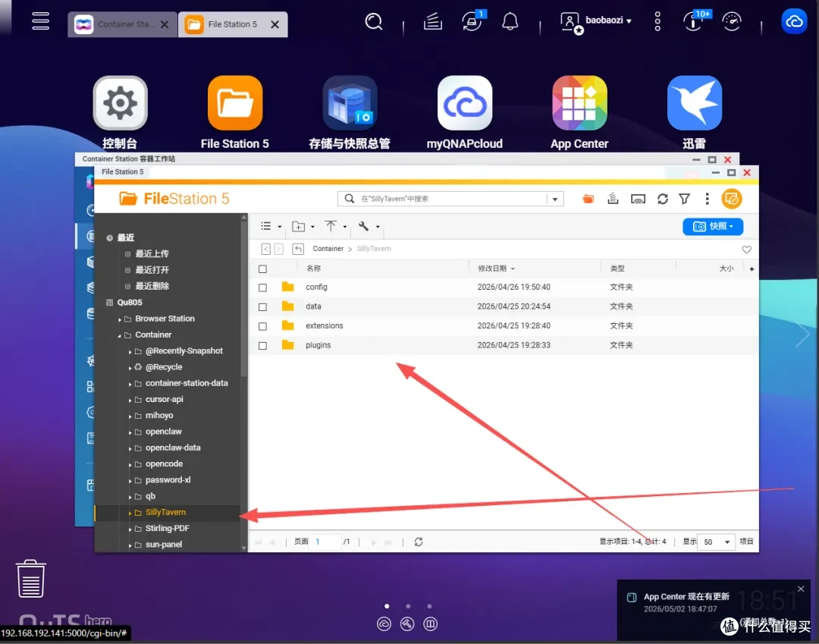Image resolution: width=819 pixels, height=644 pixels.
Task: Click the search field in File Station
Action: pyautogui.click(x=452, y=199)
